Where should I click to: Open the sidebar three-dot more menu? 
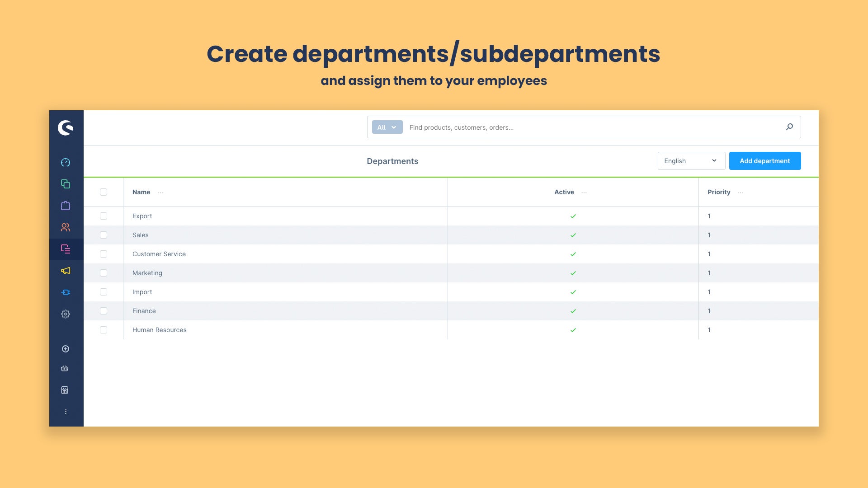tap(66, 412)
